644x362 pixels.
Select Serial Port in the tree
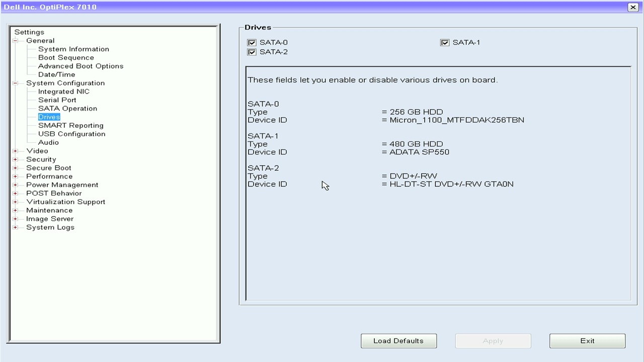coord(57,100)
